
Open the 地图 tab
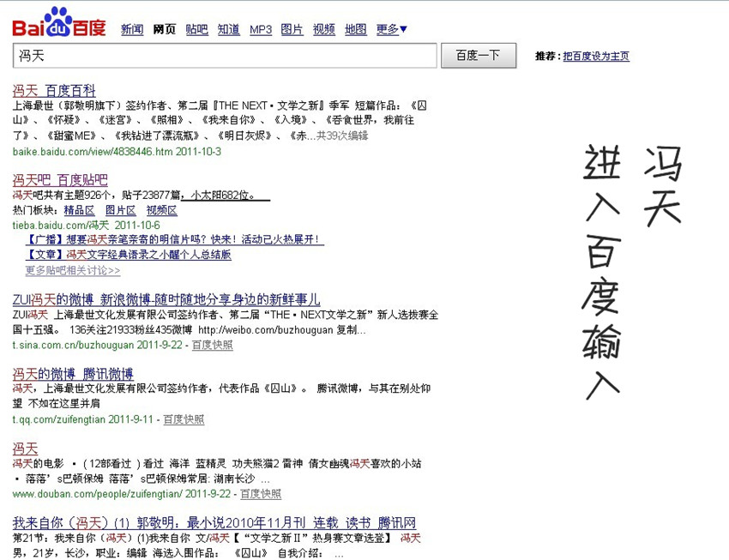(x=356, y=30)
